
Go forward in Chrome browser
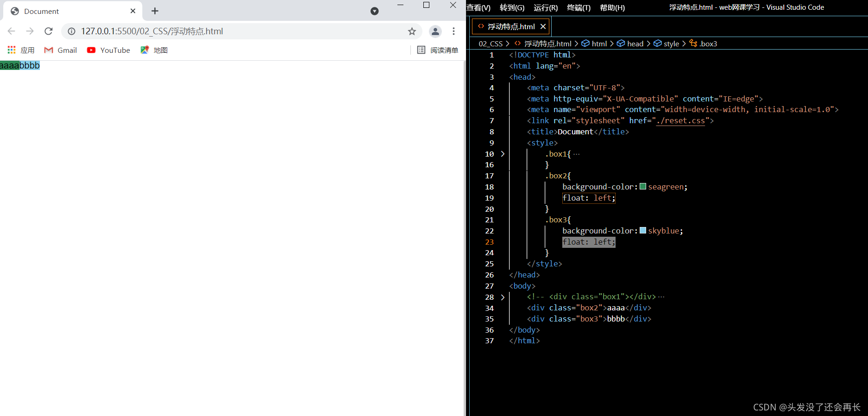click(30, 31)
